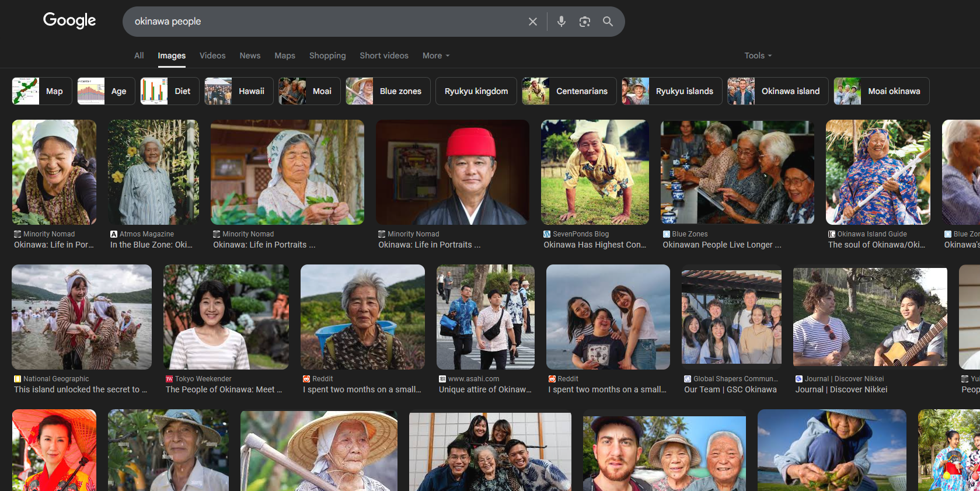Choose the Ryukyu islands chip

pos(672,91)
